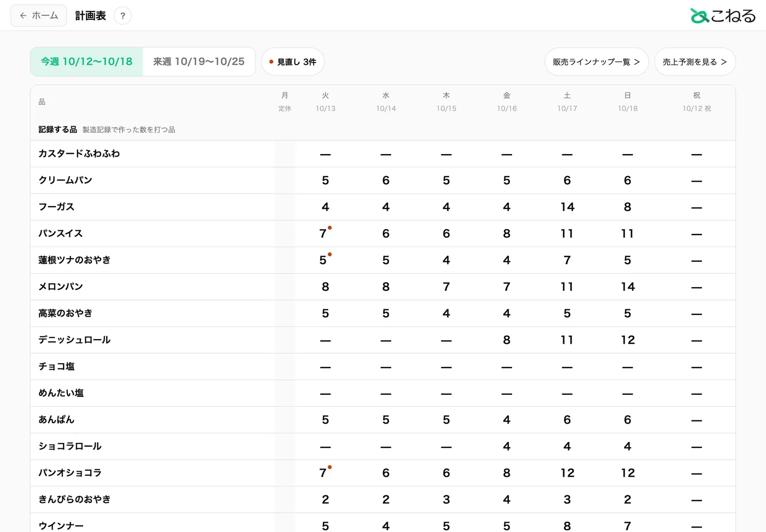Screen dimensions: 766x532
Task: Click きんぴらのおやき Thursday value 3
Action: pyautogui.click(x=446, y=500)
